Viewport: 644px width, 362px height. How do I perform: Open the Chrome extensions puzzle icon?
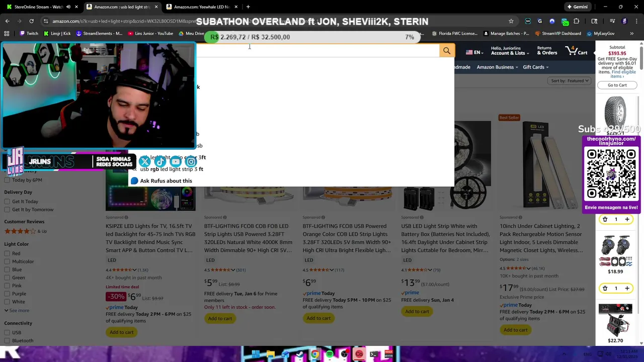tap(577, 21)
